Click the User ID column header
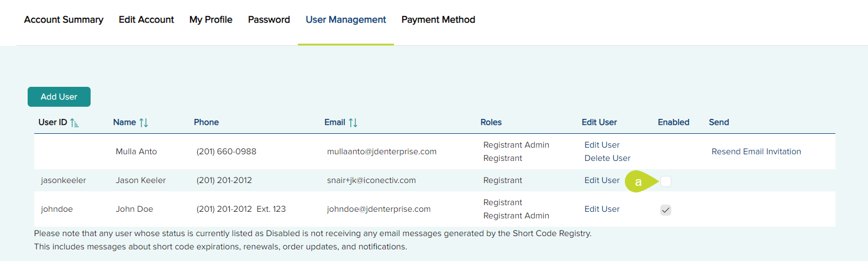 [52, 122]
